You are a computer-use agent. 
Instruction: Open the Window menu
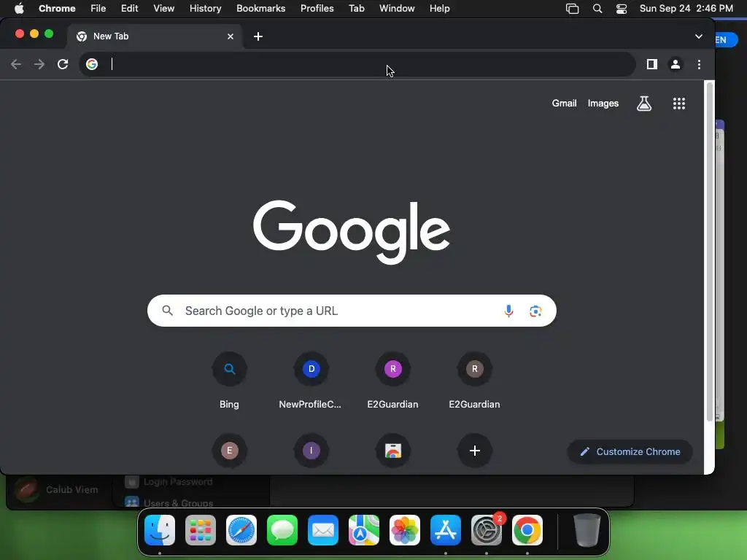pyautogui.click(x=397, y=9)
